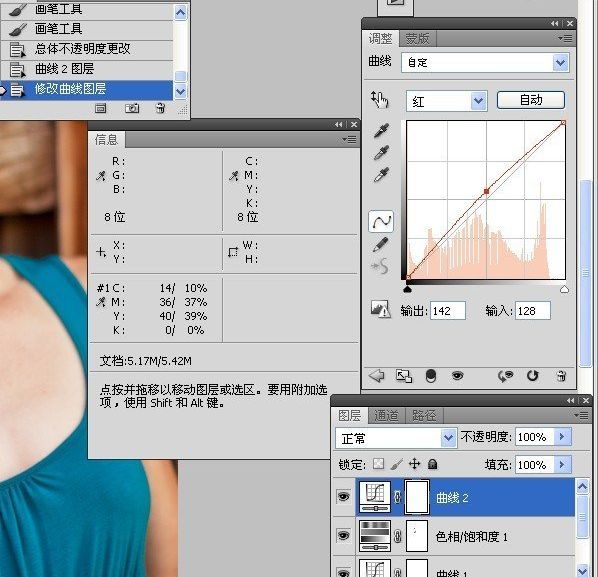Select the 色相/饱和度 1 adjustment thumbnail
Image resolution: width=598 pixels, height=577 pixels.
point(375,536)
